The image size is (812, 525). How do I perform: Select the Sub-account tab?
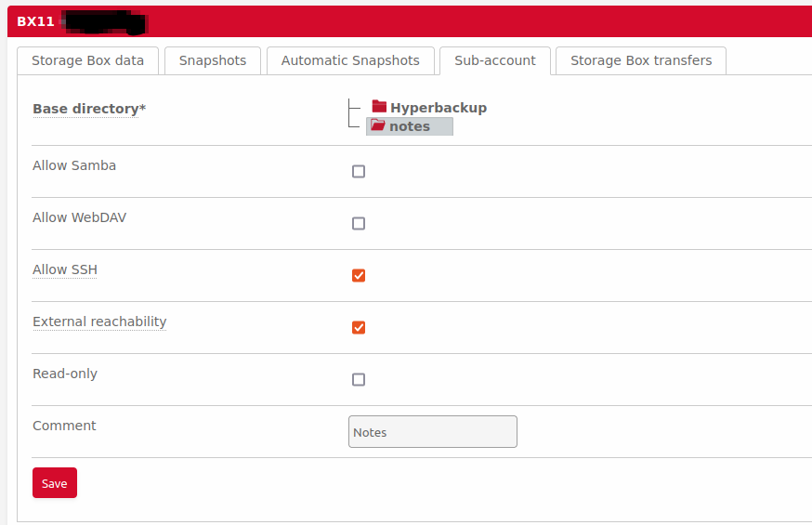tap(494, 60)
